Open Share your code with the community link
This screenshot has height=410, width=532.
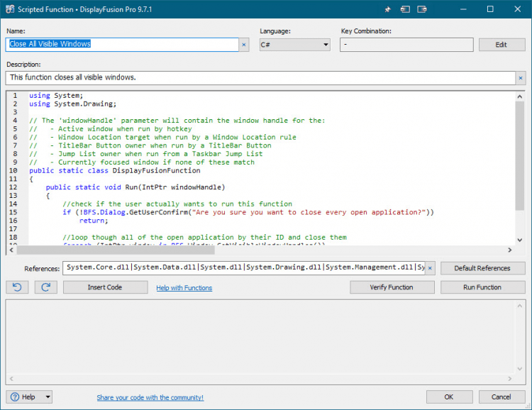[150, 398]
